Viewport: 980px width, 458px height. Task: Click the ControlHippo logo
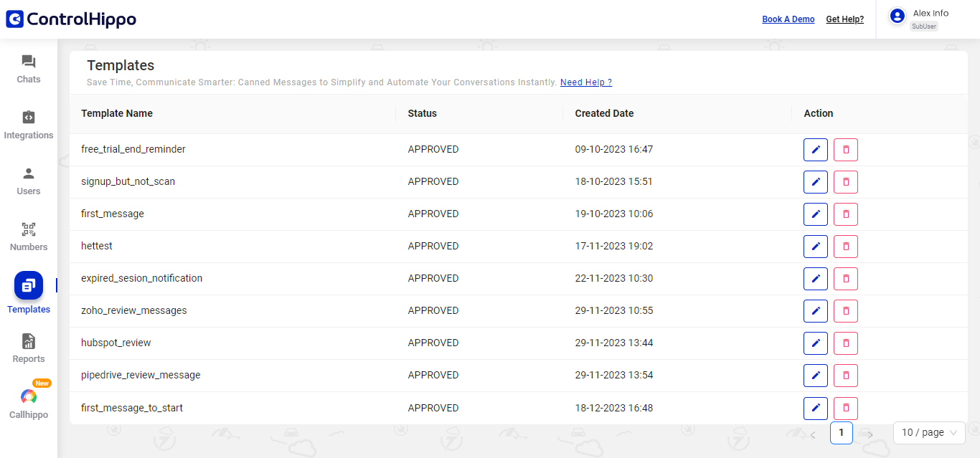tap(70, 19)
